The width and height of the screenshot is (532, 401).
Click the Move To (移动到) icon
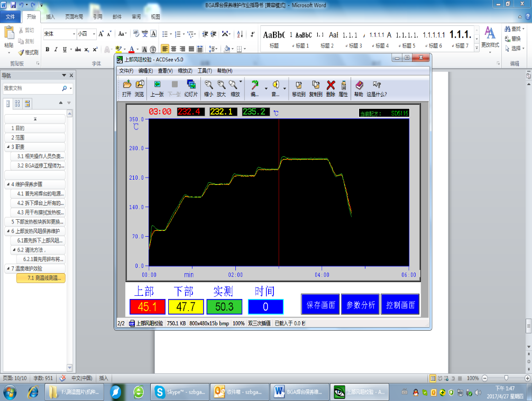pos(299,85)
